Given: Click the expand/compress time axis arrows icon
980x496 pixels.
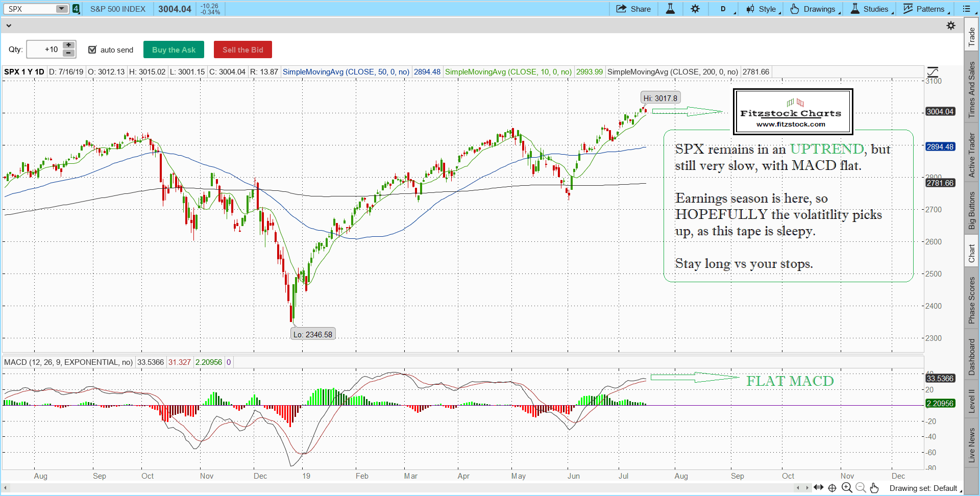Looking at the screenshot, I should (819, 488).
